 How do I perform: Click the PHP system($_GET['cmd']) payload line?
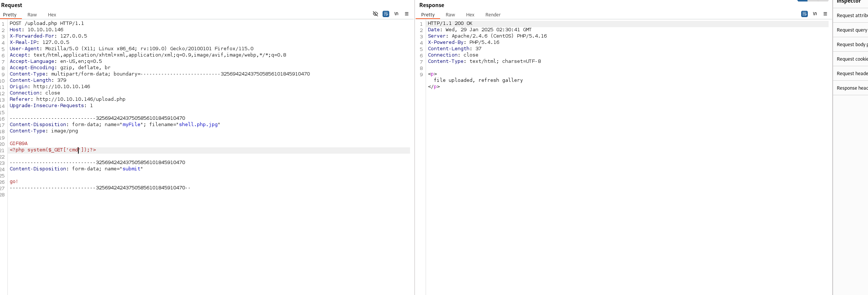(53, 150)
